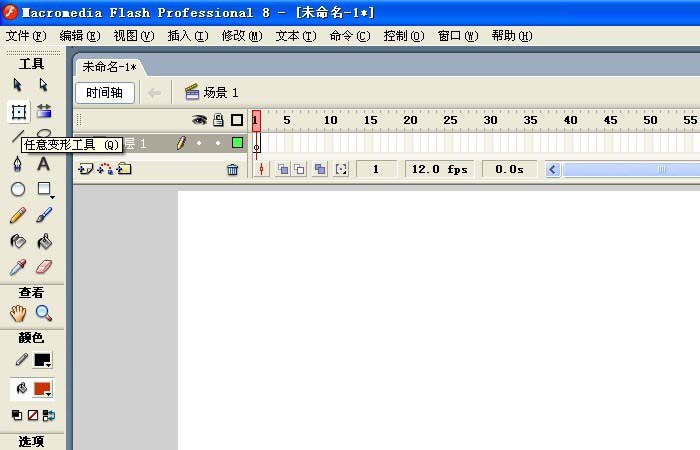Open Modify Onion Markers menu
The width and height of the screenshot is (700, 450).
(x=341, y=169)
